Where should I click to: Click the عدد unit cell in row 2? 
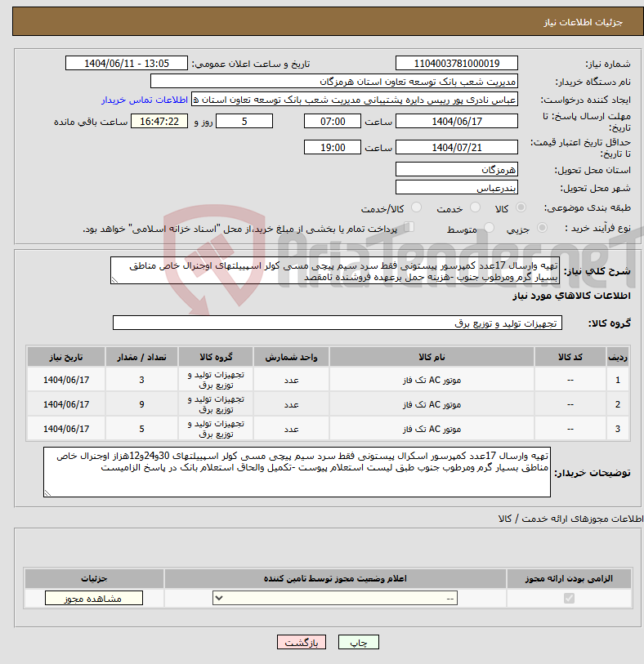[291, 404]
